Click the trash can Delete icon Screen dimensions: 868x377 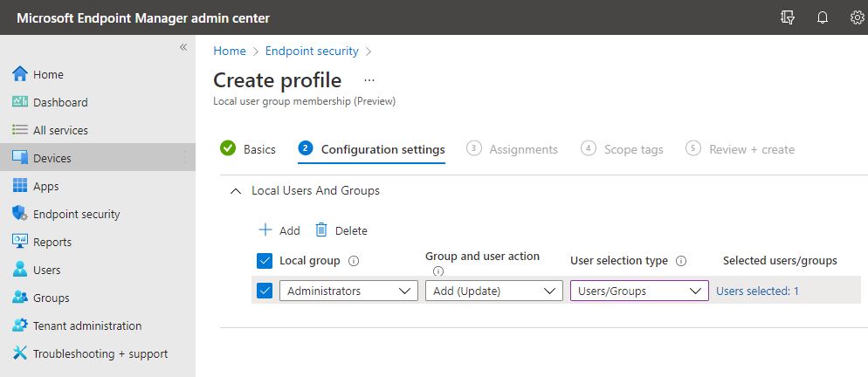tap(321, 230)
